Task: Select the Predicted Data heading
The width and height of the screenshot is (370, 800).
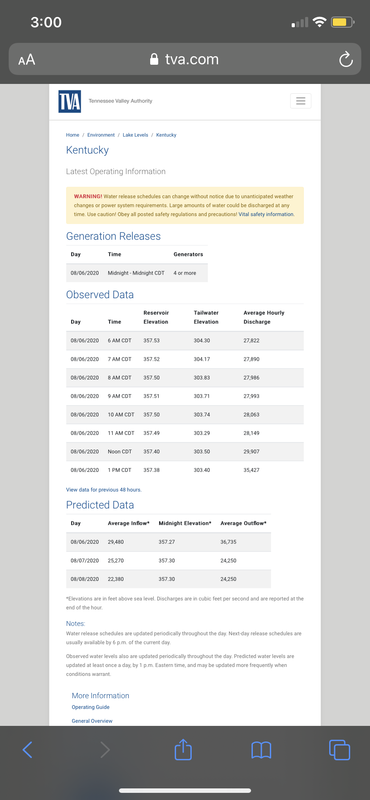Action: pyautogui.click(x=100, y=505)
